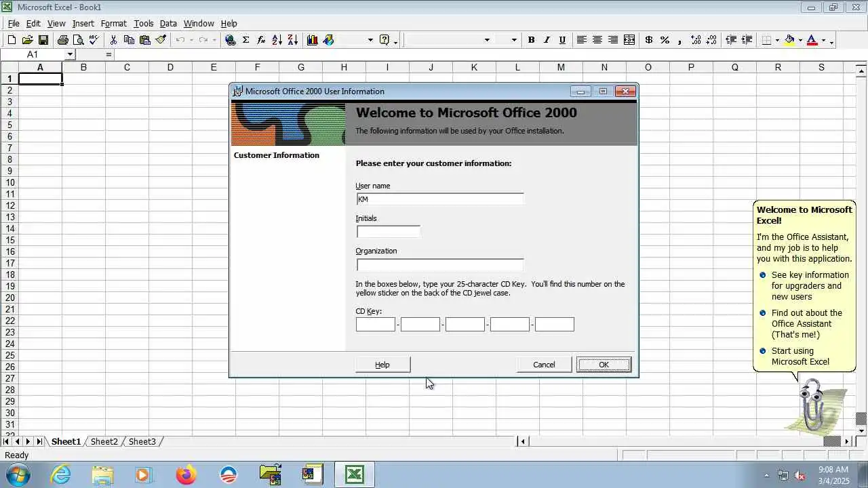The height and width of the screenshot is (488, 868).
Task: Save the workbook with the floppy disk icon
Action: coord(43,40)
